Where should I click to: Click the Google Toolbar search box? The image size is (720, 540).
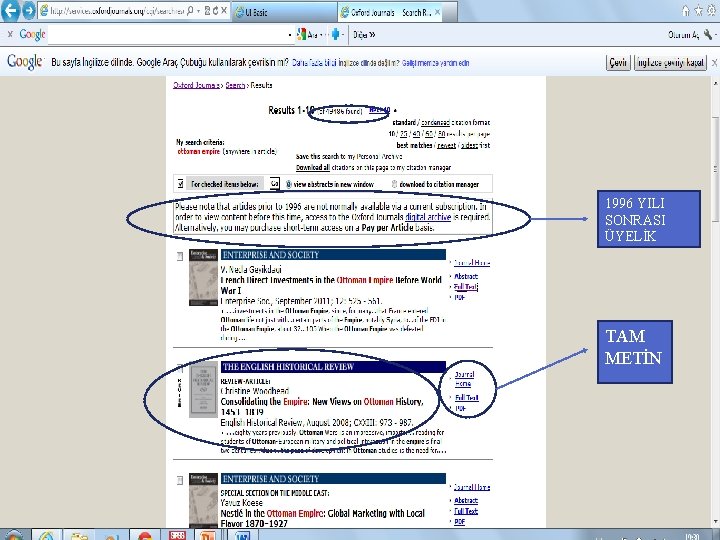point(168,35)
